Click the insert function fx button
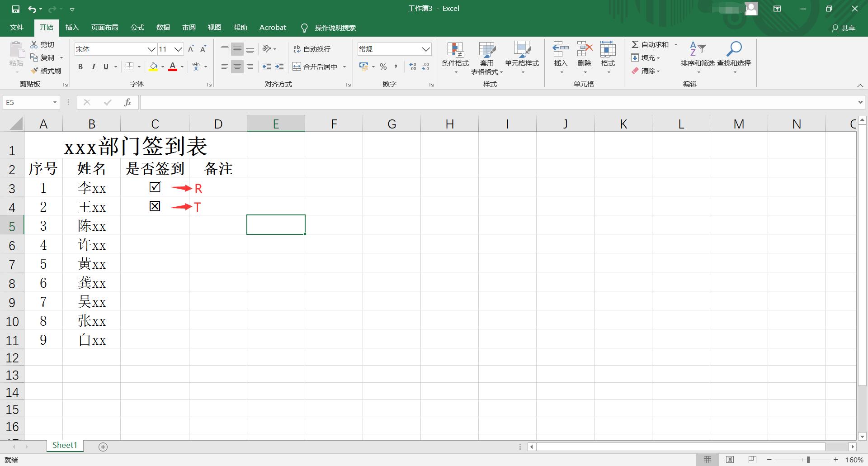The image size is (868, 466). pyautogui.click(x=127, y=102)
